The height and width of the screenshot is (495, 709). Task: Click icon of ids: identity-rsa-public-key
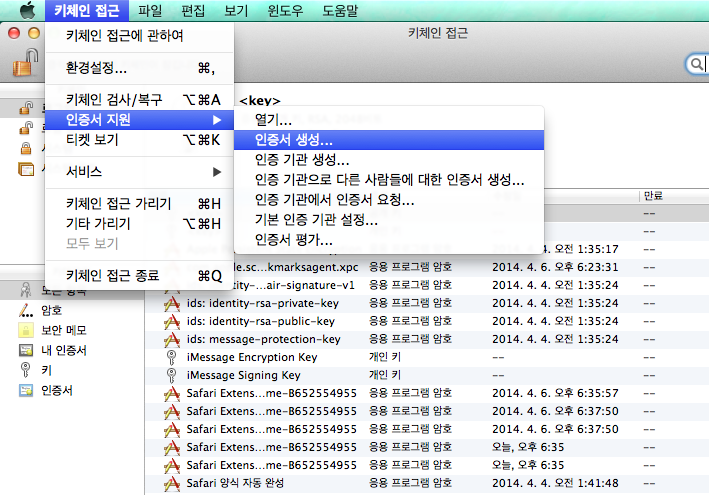tap(172, 321)
